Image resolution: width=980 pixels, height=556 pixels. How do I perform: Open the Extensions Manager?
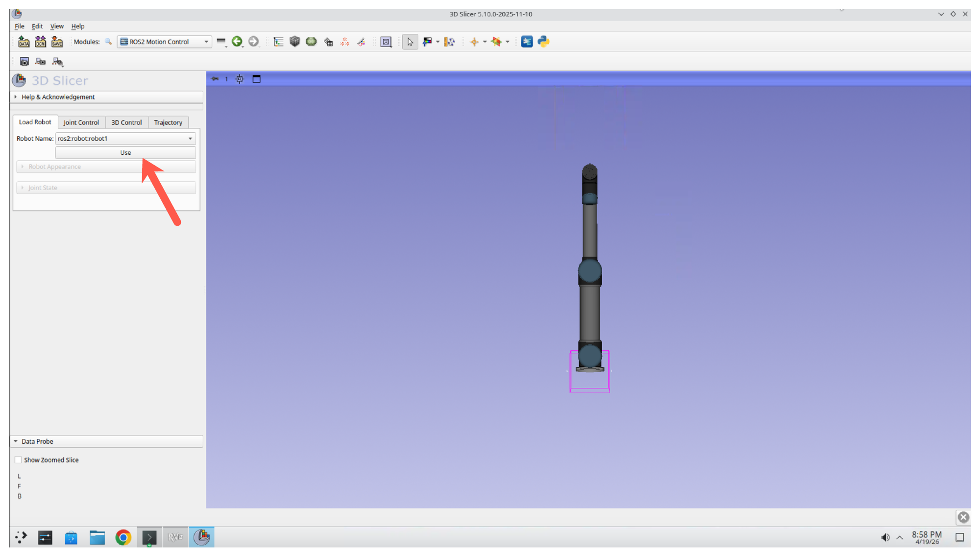coord(527,42)
